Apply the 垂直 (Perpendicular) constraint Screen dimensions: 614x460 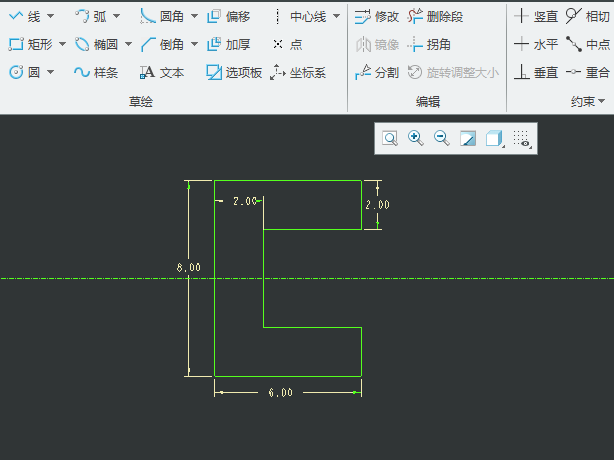click(x=536, y=72)
